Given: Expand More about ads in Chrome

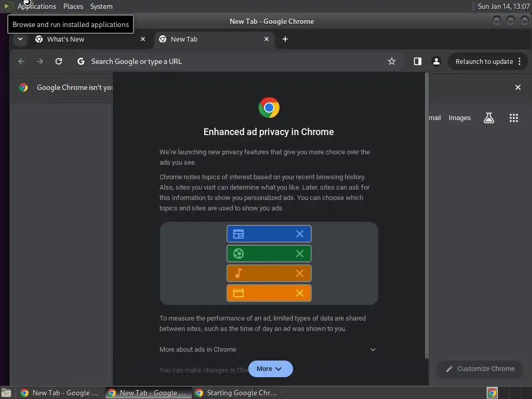Looking at the screenshot, I should (x=269, y=350).
